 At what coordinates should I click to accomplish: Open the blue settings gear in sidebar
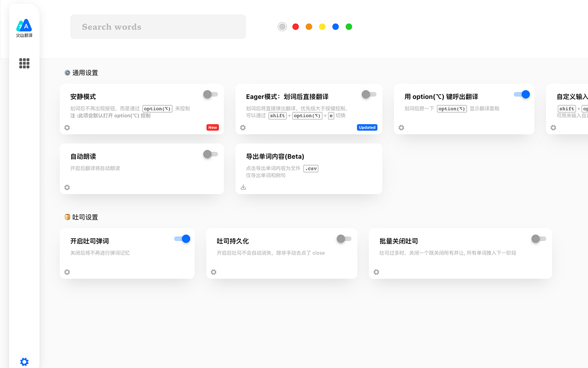(24, 362)
